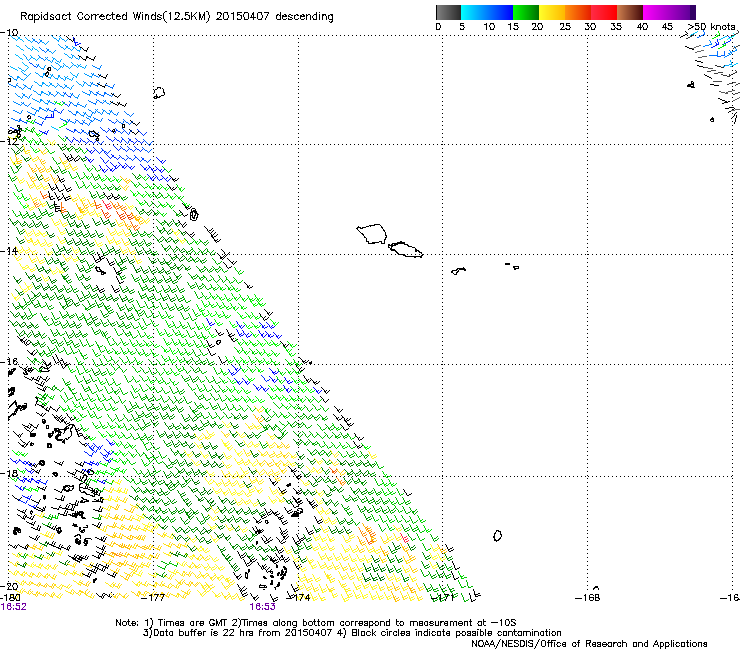This screenshot has width=740, height=650.
Task: Click the '-12' latitude label
Action: (9, 142)
